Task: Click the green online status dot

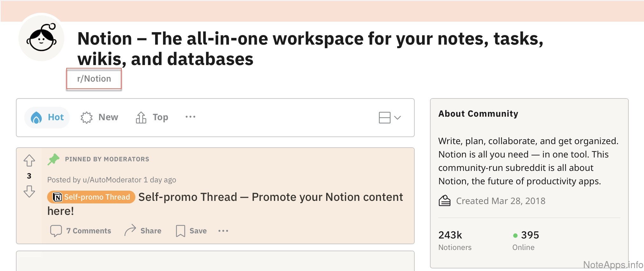Action: (x=515, y=236)
